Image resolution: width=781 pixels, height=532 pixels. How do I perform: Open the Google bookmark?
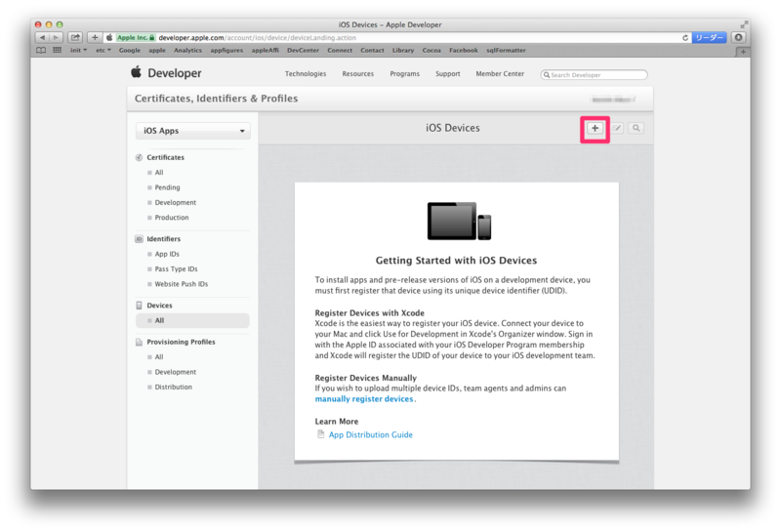coord(130,51)
